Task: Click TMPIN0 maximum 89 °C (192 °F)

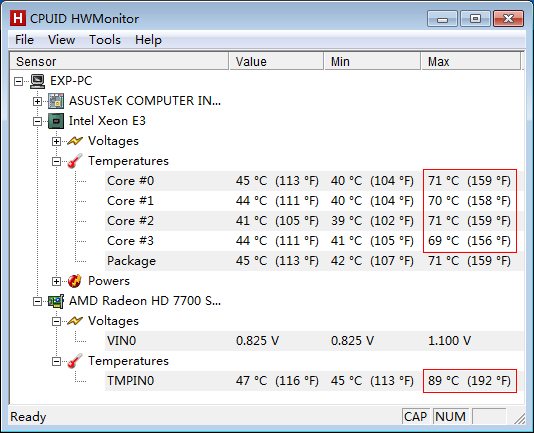Action: [470, 381]
